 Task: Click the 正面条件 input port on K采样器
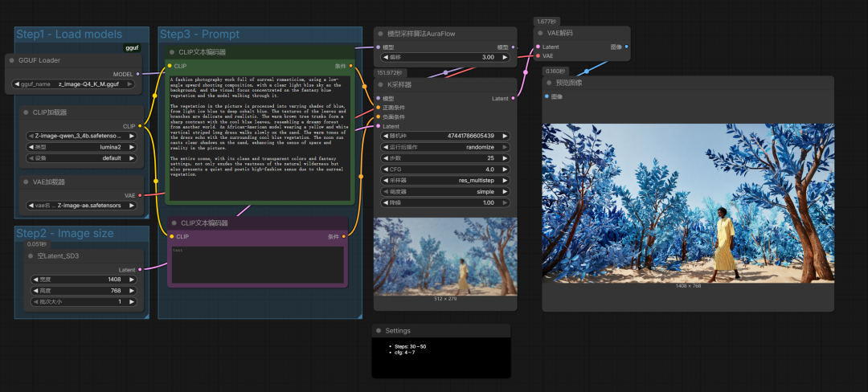pos(378,108)
